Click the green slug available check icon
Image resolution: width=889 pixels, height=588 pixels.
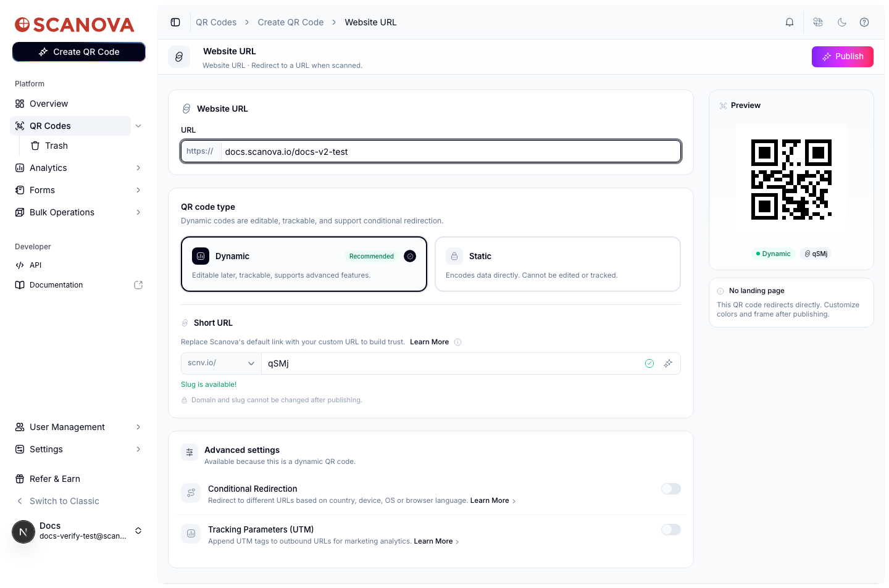click(x=649, y=363)
